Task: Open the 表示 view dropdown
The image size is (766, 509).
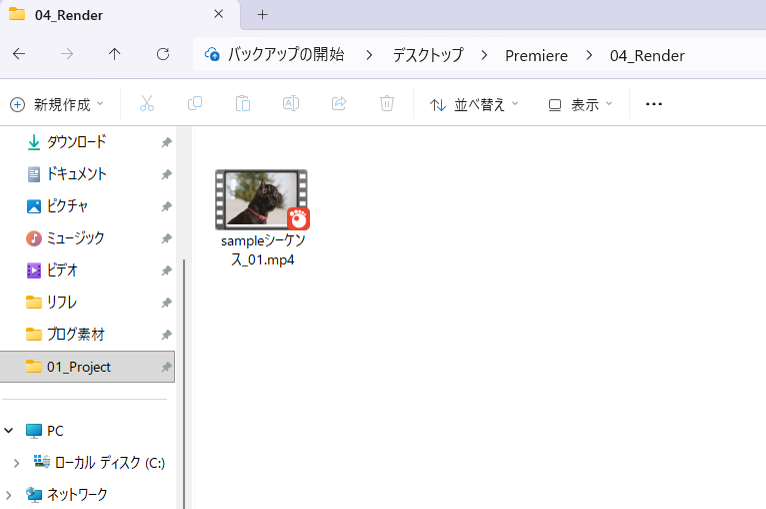Action: pyautogui.click(x=580, y=104)
